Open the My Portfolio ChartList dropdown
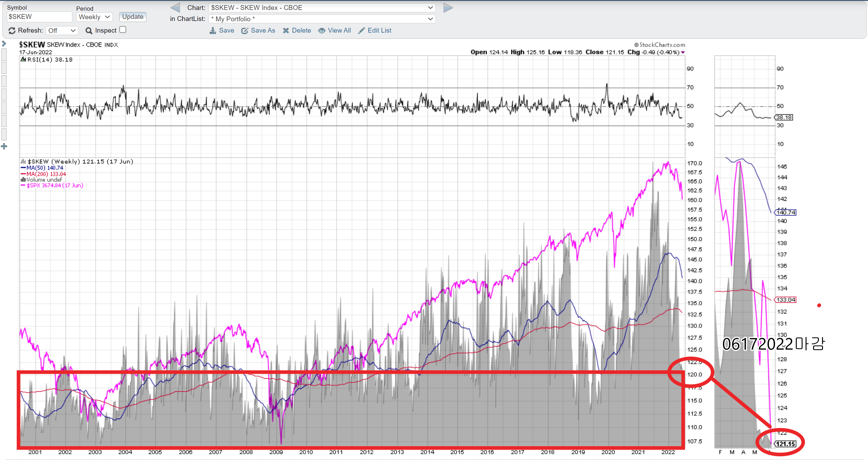Viewport: 868px width, 460px height. coord(322,19)
